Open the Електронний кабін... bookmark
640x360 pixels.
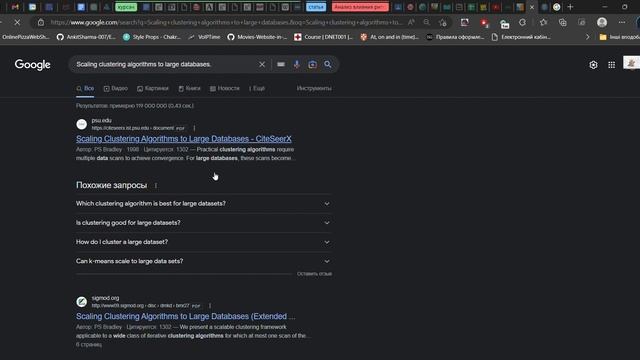(x=521, y=37)
